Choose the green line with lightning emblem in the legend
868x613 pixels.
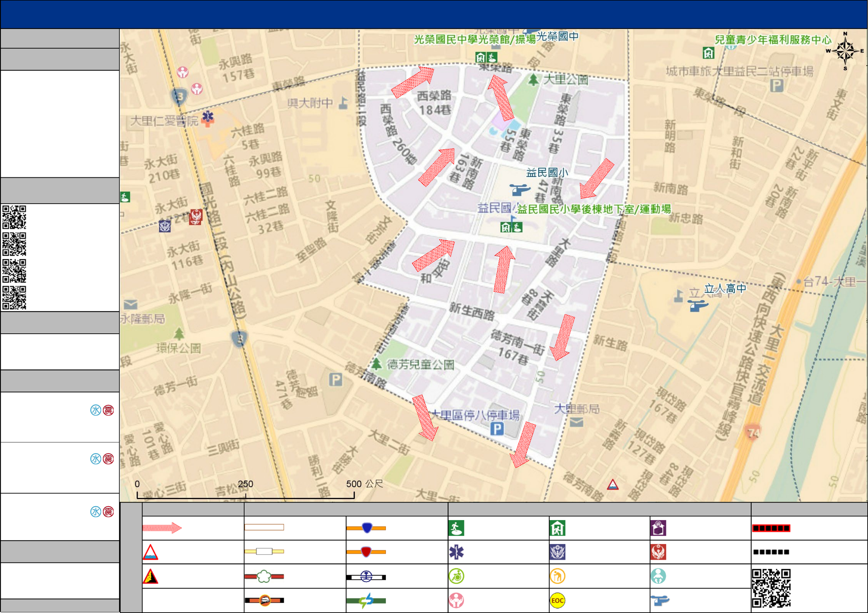(366, 601)
